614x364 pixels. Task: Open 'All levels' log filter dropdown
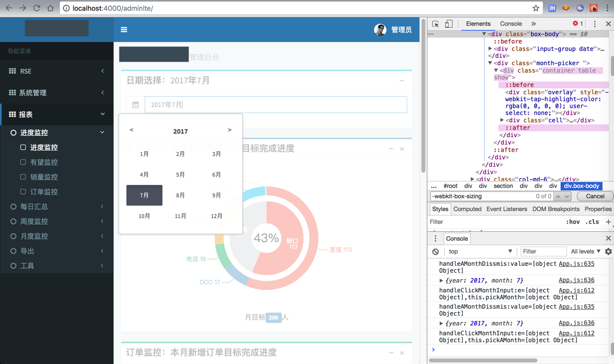(x=586, y=252)
